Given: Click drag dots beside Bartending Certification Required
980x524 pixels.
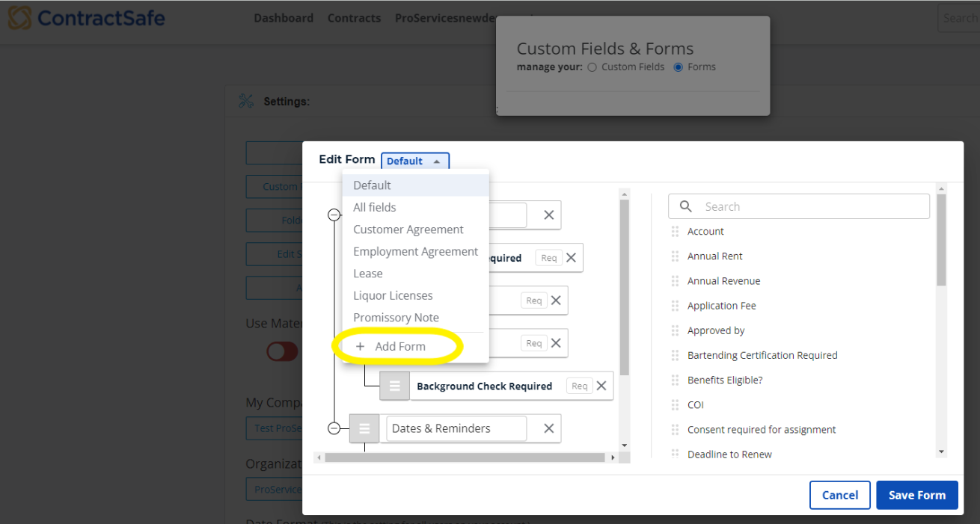Looking at the screenshot, I should point(675,355).
